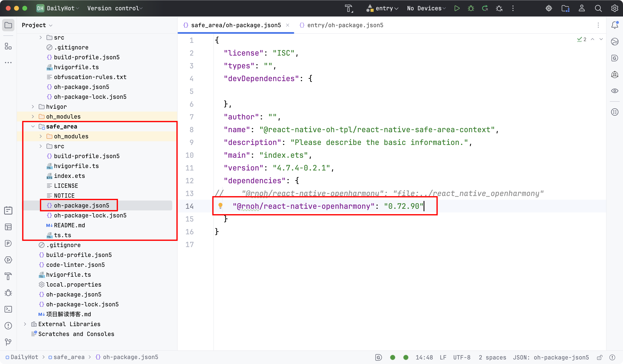Toggle the read-only lock icon in status bar
This screenshot has width=623, height=364.
[x=600, y=357]
